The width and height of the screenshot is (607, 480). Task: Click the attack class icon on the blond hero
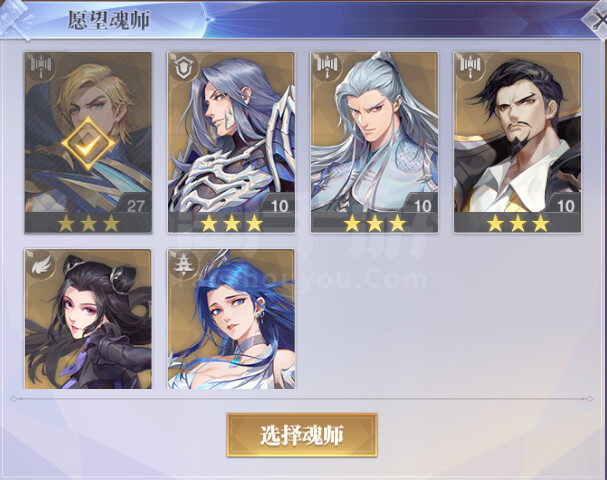coord(41,67)
